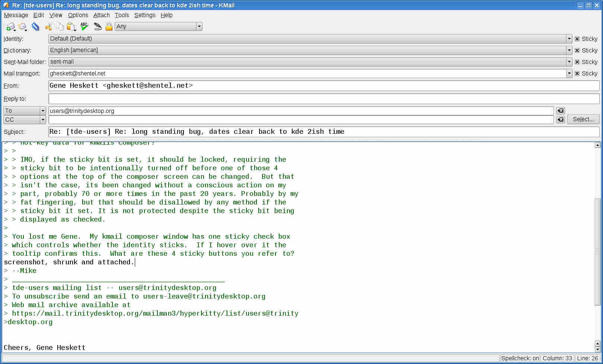
Task: Click the Send later (queue) icon
Action: pyautogui.click(x=22, y=26)
